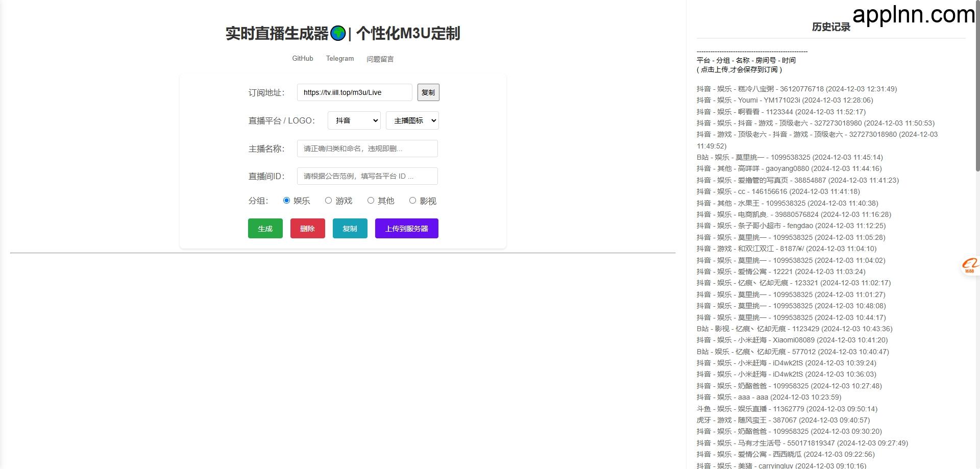980x469 pixels.
Task: Click the 历史记录 heading
Action: tap(831, 27)
